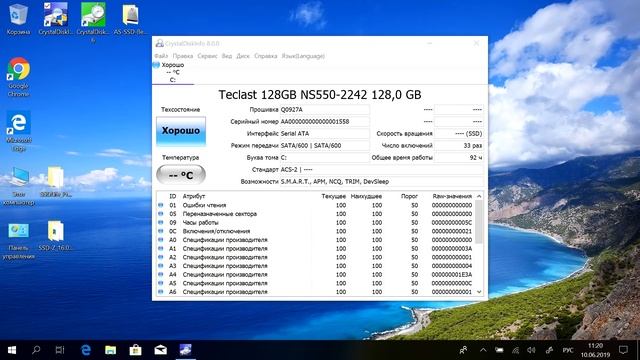Viewport: 640px width, 360px height.
Task: Open the Диск menu
Action: point(243,56)
